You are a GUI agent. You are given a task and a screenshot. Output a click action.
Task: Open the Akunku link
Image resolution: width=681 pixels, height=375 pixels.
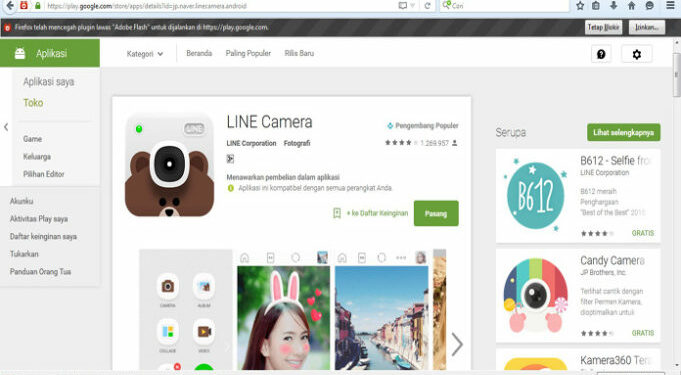21,201
